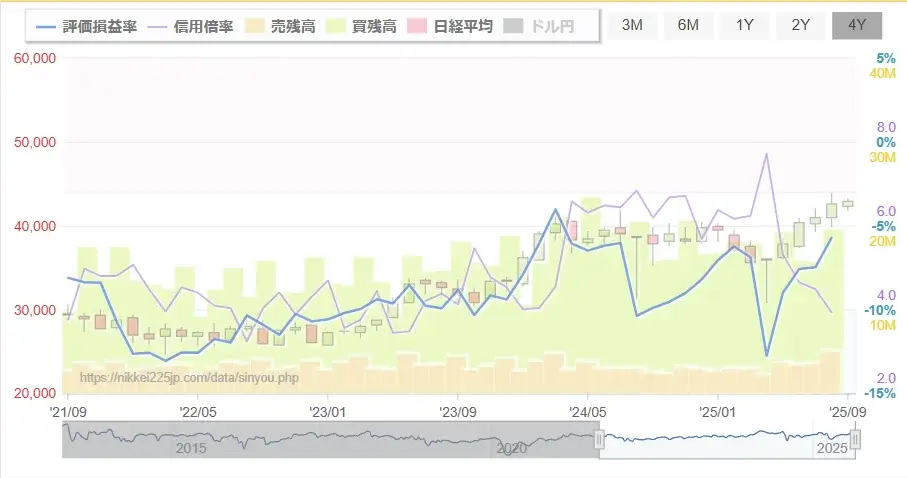Select the active 4Y time range
The image size is (907, 478).
tap(857, 25)
